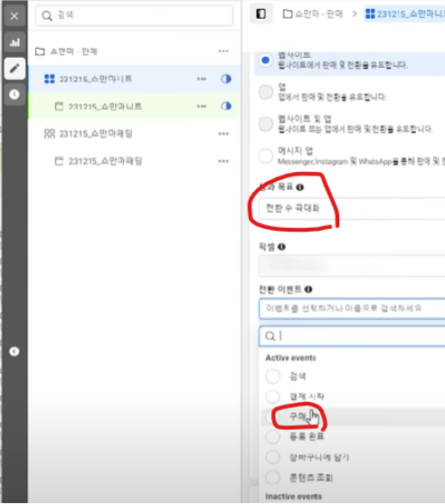The image size is (445, 504).
Task: Select the 231215_쇼만마패딩 ad set row
Action: [x=134, y=133]
